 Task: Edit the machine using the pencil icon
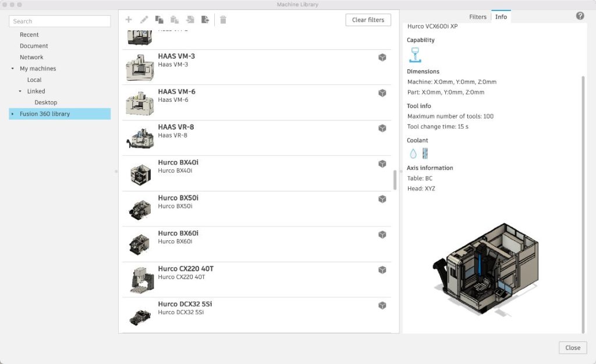point(144,19)
